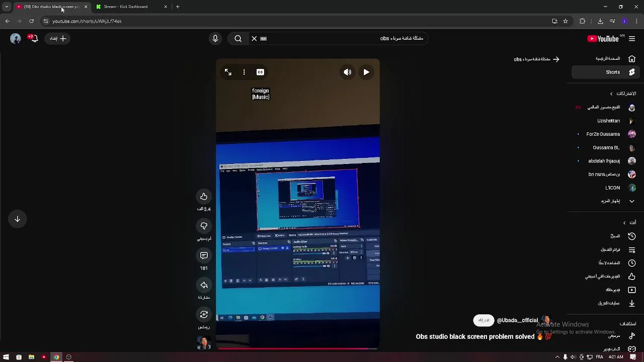Expand the You section chevron
The height and width of the screenshot is (362, 644).
click(x=624, y=223)
